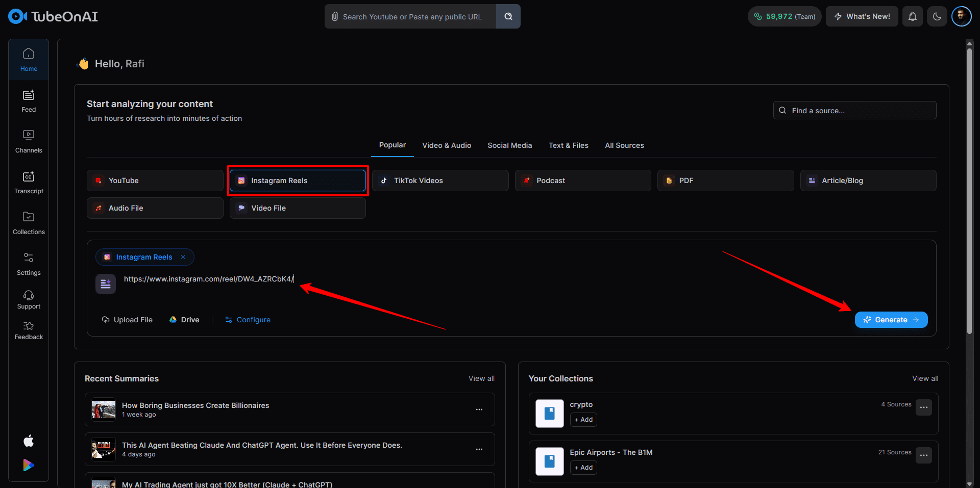Open thumbnail of How Boring Businesses summary

coord(104,409)
